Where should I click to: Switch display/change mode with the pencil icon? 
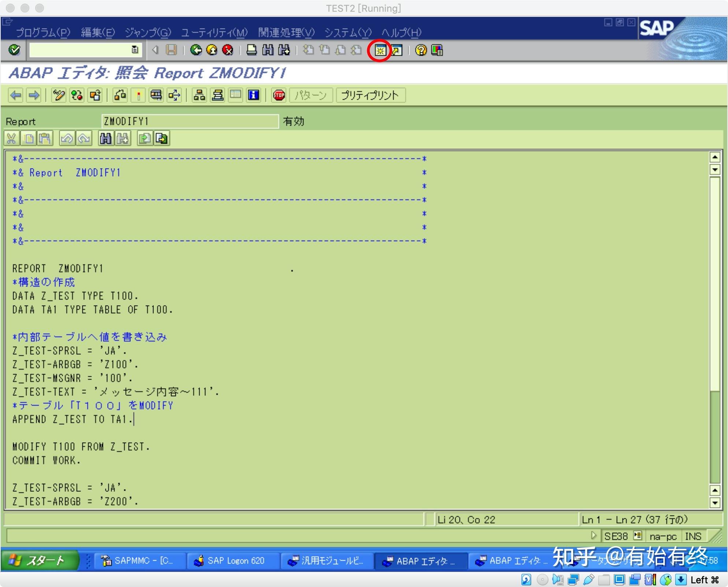[x=59, y=96]
